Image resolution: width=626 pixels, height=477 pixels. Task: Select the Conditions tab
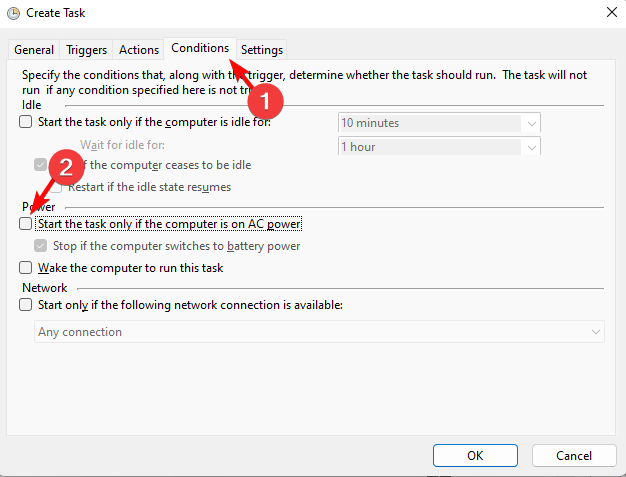point(200,48)
